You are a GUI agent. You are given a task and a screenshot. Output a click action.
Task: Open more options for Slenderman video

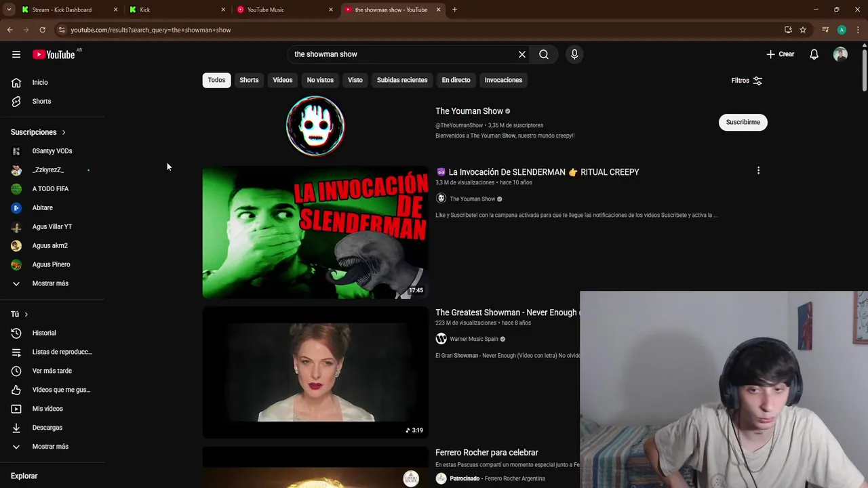tap(758, 171)
